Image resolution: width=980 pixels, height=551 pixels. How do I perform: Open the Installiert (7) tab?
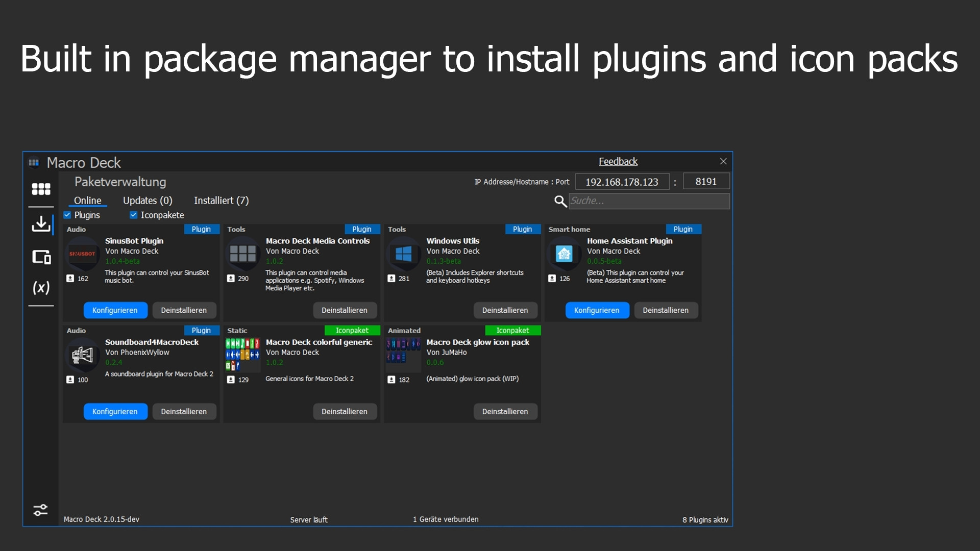coord(221,201)
